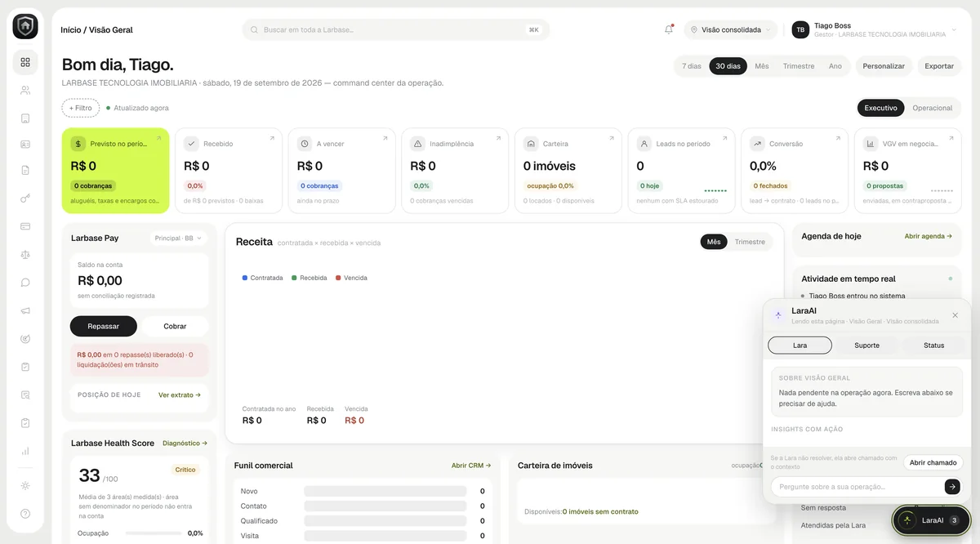Switch to the Suporte tab
Image resolution: width=980 pixels, height=544 pixels.
tap(867, 346)
